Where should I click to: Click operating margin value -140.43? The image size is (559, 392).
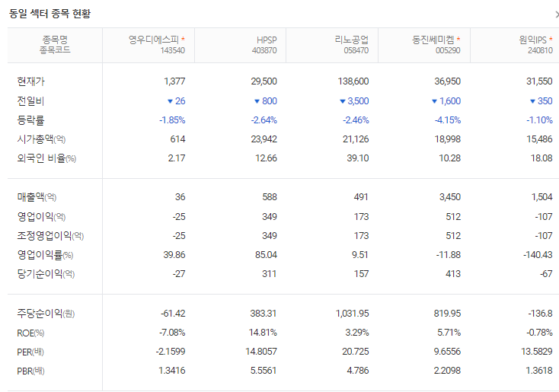pyautogui.click(x=538, y=255)
